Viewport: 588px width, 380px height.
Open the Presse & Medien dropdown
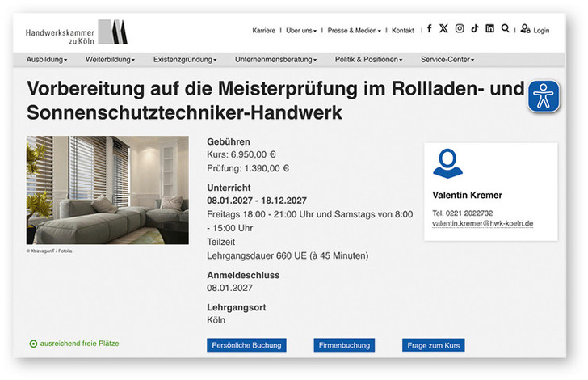354,31
